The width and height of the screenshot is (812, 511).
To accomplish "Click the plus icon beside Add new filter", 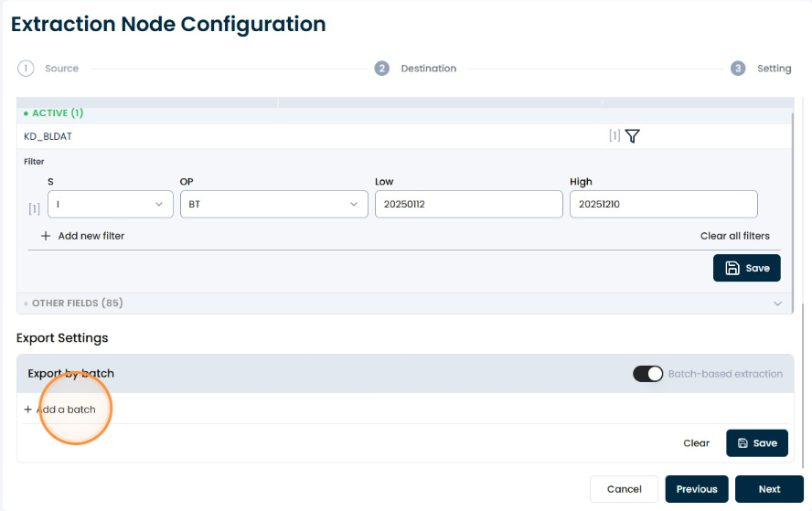I will (x=46, y=236).
